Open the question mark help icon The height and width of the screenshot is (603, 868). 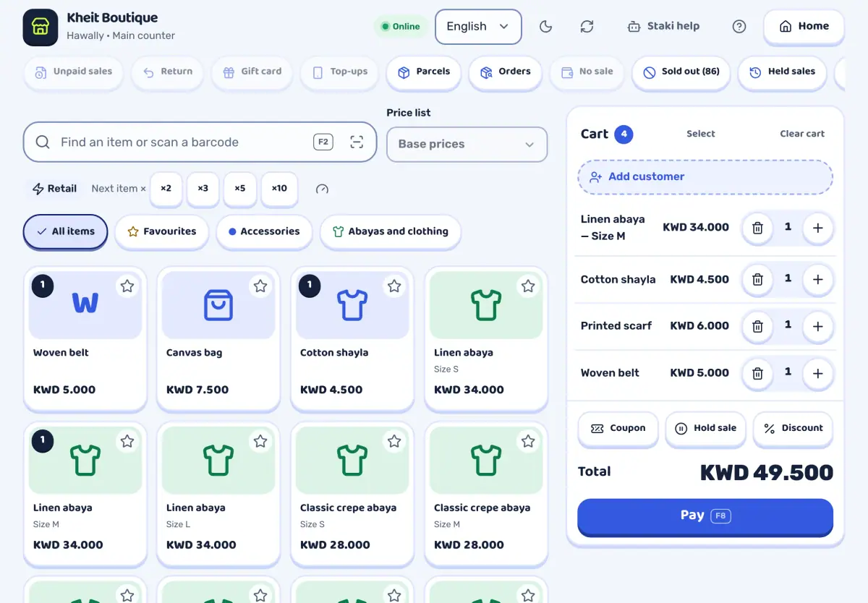click(739, 27)
